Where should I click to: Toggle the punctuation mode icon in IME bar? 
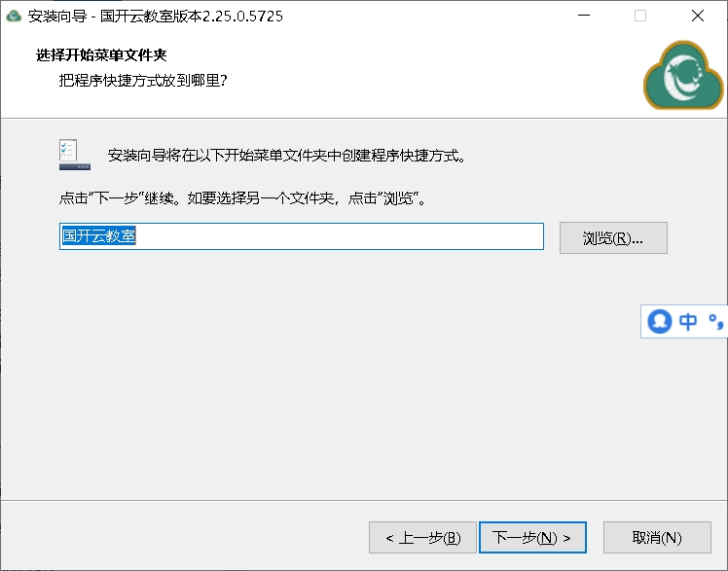pyautogui.click(x=715, y=321)
